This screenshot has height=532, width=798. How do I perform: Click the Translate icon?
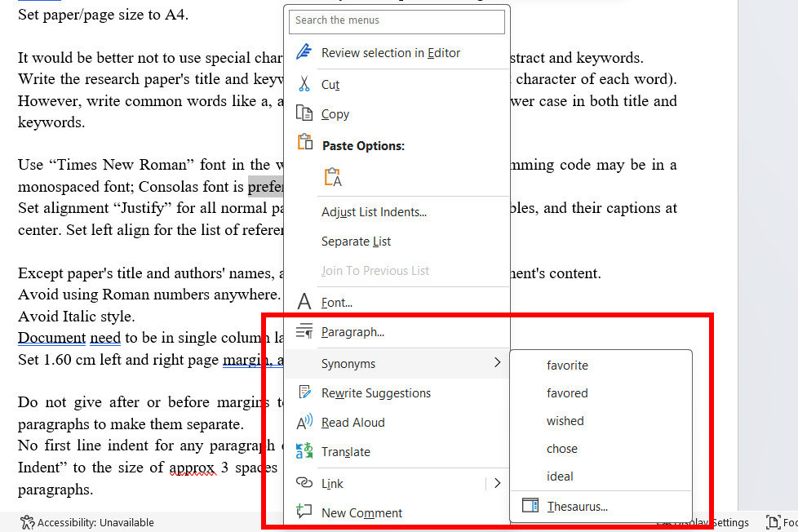click(x=304, y=451)
